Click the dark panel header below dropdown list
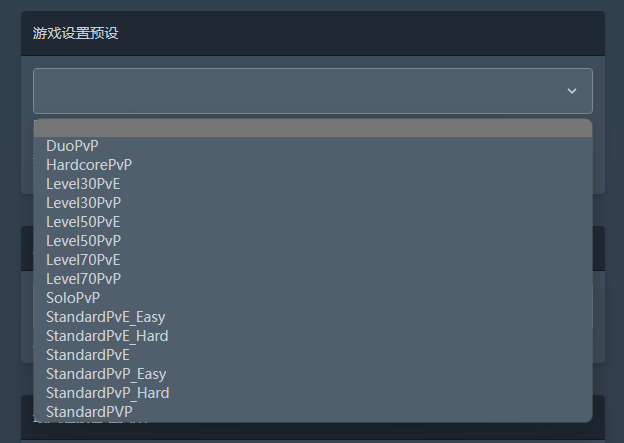 [x=313, y=431]
